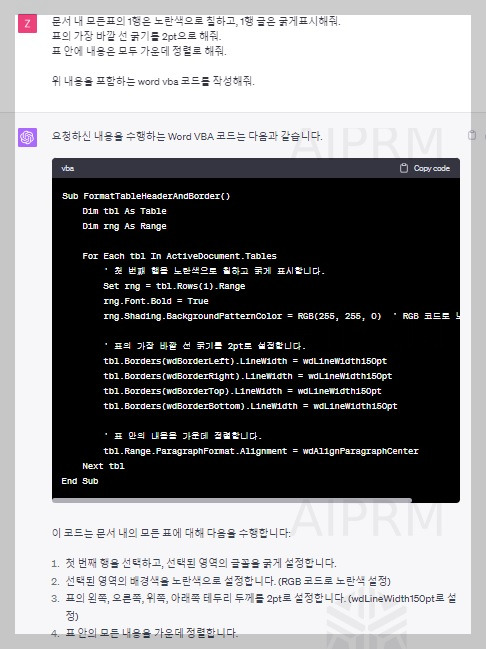Click the user prompt line mentioning 2pt

[137, 36]
